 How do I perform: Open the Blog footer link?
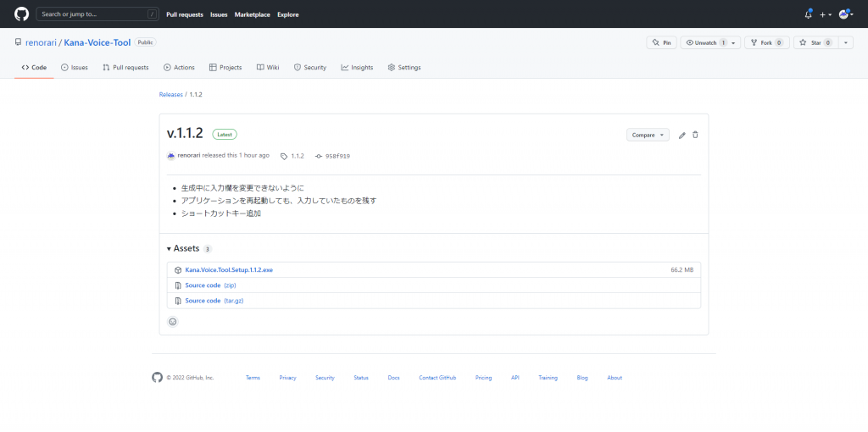[582, 378]
